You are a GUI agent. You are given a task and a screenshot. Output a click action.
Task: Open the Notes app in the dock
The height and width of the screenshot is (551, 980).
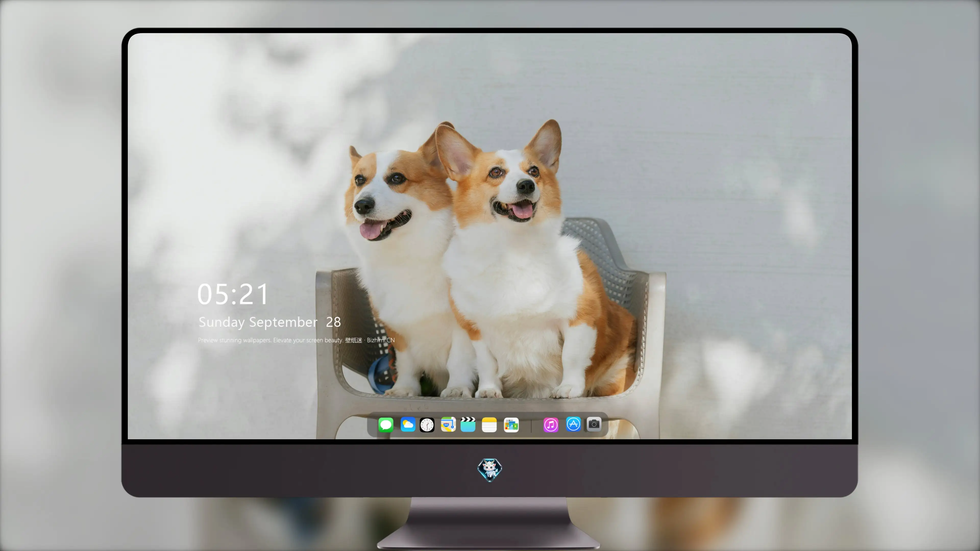click(489, 425)
